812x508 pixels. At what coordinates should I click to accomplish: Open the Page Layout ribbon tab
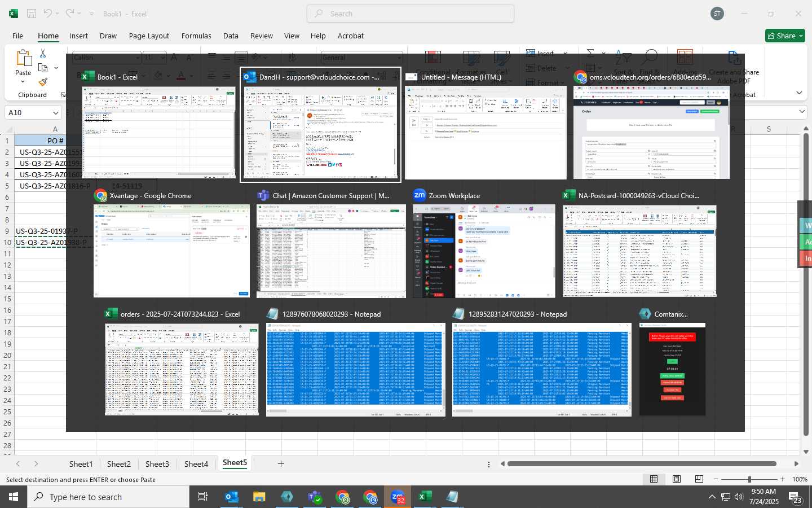click(149, 36)
